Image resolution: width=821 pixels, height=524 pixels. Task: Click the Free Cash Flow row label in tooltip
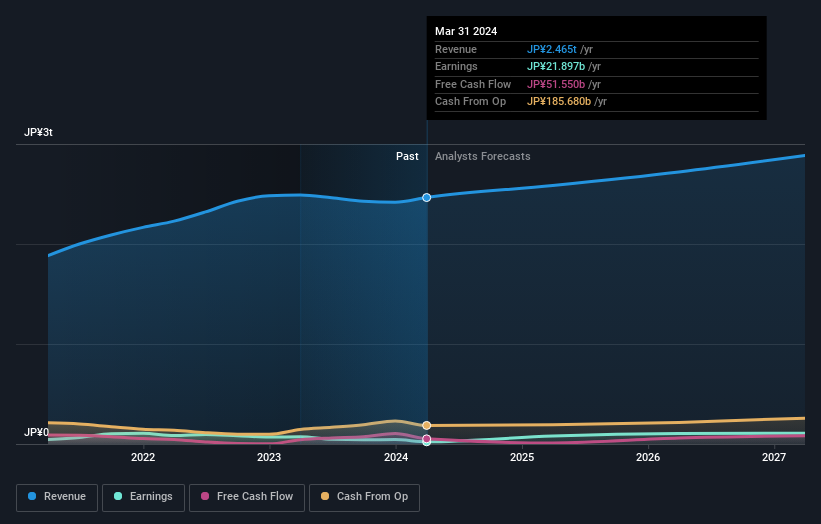point(473,84)
